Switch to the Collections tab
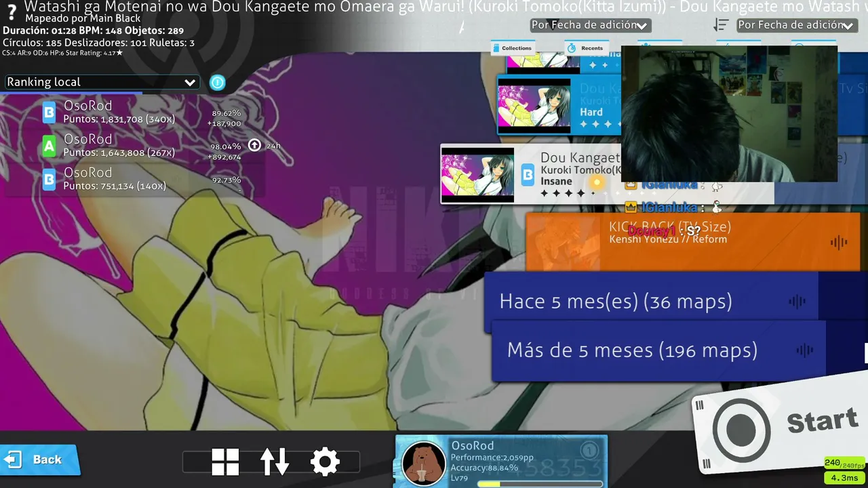 [x=512, y=48]
